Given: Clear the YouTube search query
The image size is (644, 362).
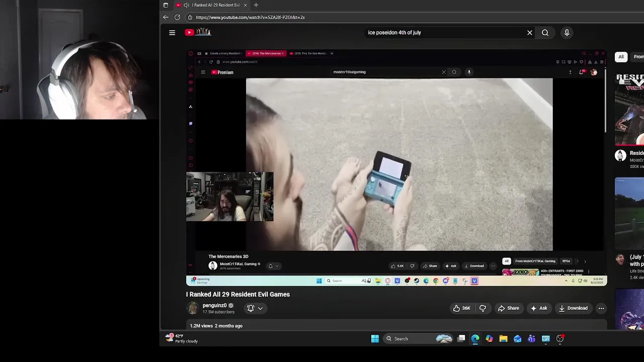Looking at the screenshot, I should (x=529, y=33).
